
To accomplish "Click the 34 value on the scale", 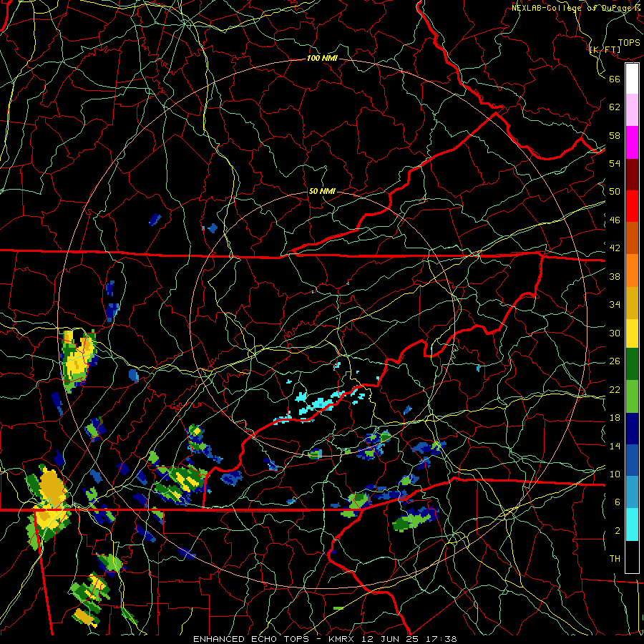I will [615, 305].
